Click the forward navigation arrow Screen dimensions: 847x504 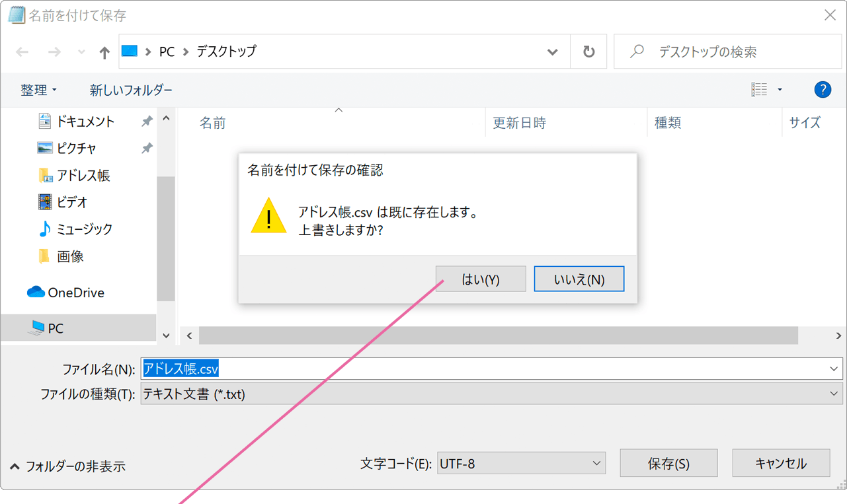pyautogui.click(x=54, y=52)
